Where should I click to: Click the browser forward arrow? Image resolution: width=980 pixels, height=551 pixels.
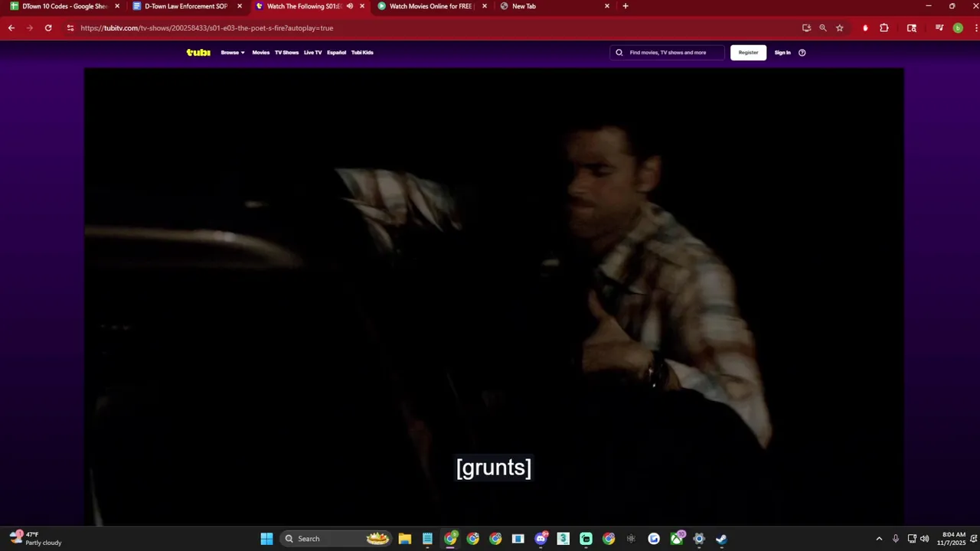[x=30, y=28]
